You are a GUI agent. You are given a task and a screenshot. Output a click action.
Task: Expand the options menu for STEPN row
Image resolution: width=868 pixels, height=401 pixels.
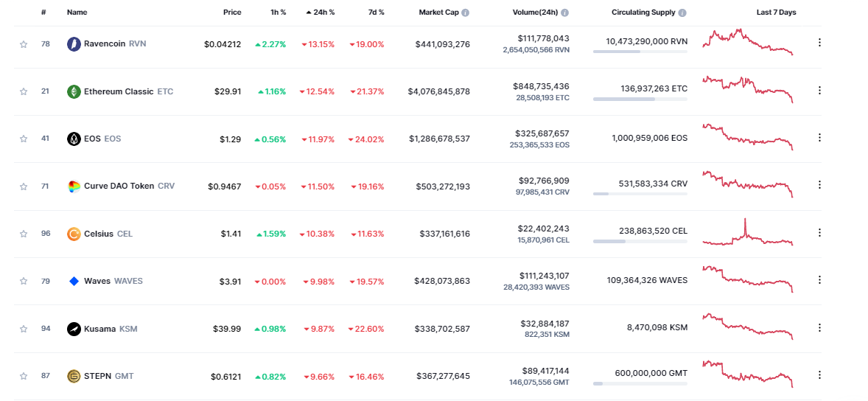point(819,374)
